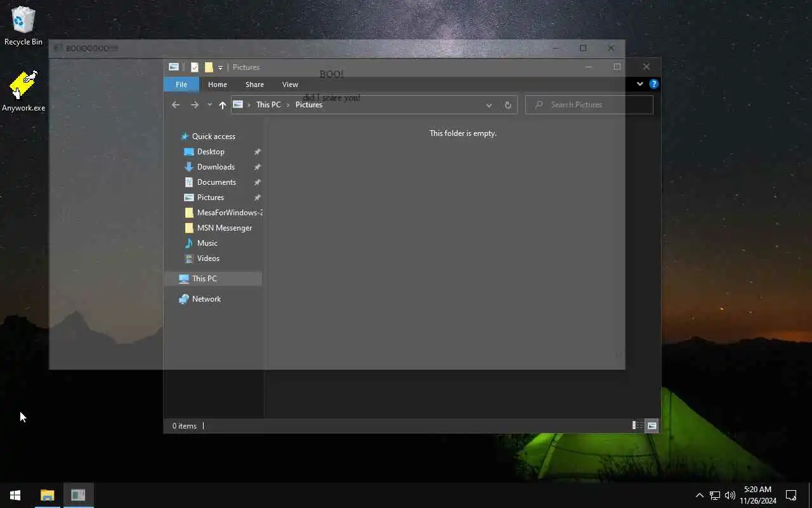812x508 pixels.
Task: Open the Action Center notifications icon
Action: point(791,495)
